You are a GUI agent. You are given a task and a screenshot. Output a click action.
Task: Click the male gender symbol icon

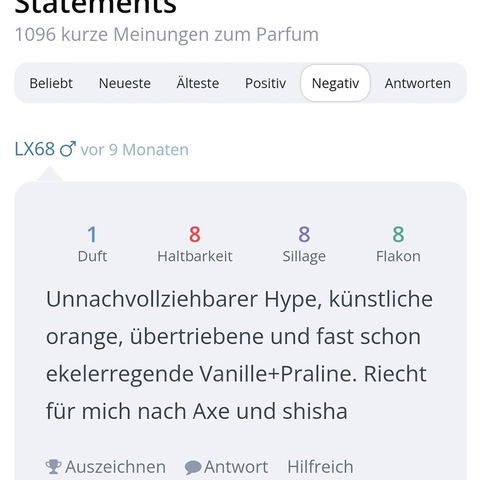click(x=68, y=149)
